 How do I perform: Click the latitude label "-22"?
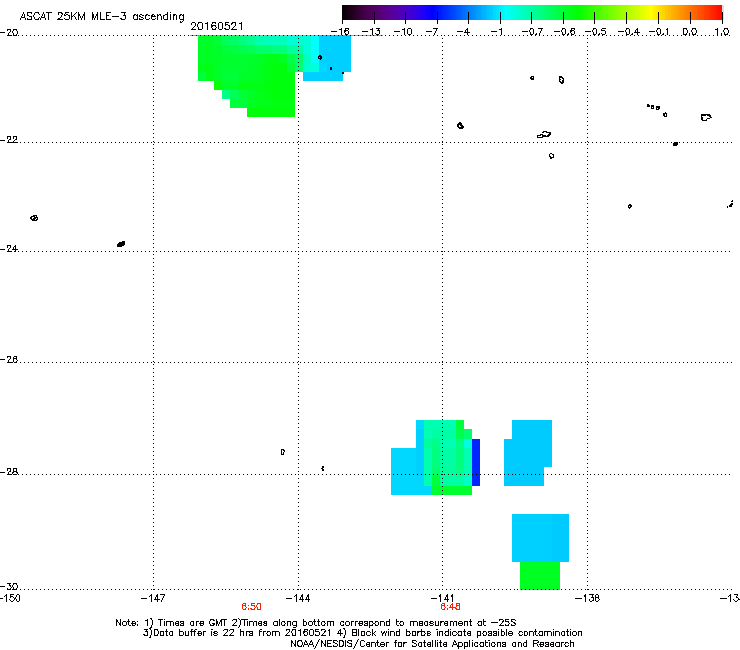[9, 140]
